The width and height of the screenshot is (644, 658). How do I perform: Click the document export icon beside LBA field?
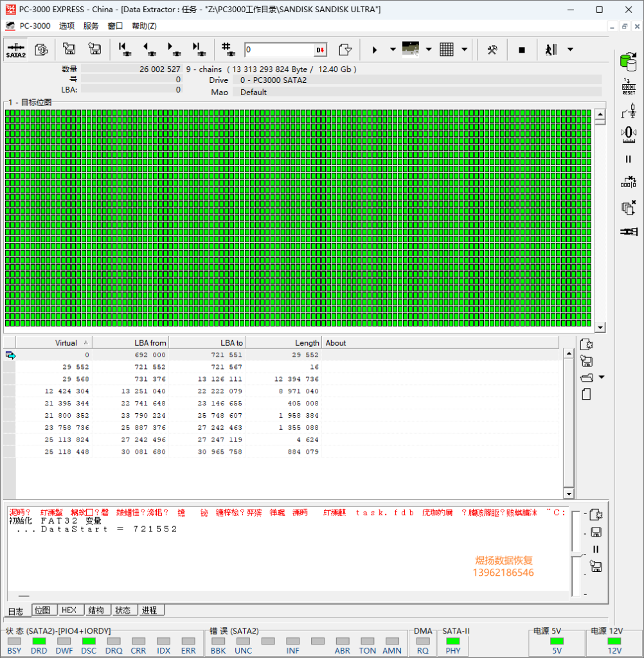point(345,50)
